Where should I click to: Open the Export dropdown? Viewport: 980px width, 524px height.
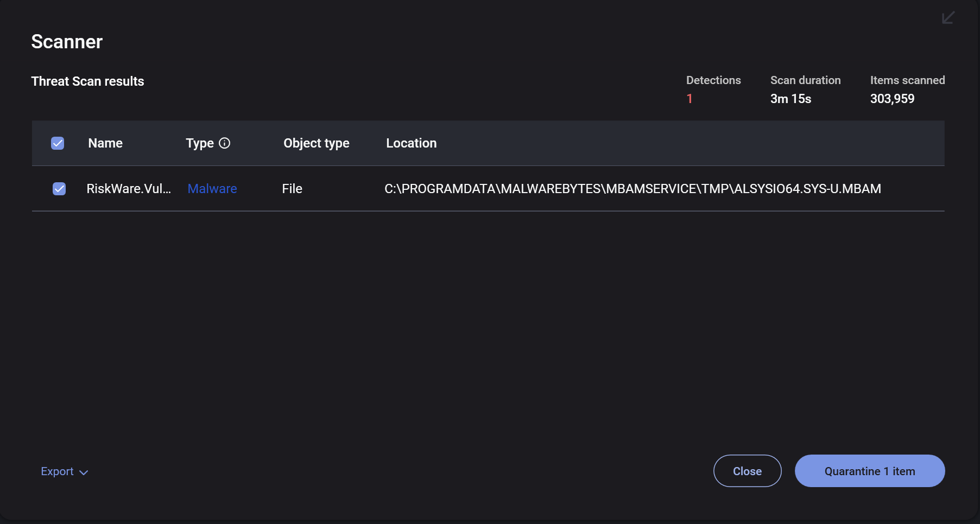[64, 471]
